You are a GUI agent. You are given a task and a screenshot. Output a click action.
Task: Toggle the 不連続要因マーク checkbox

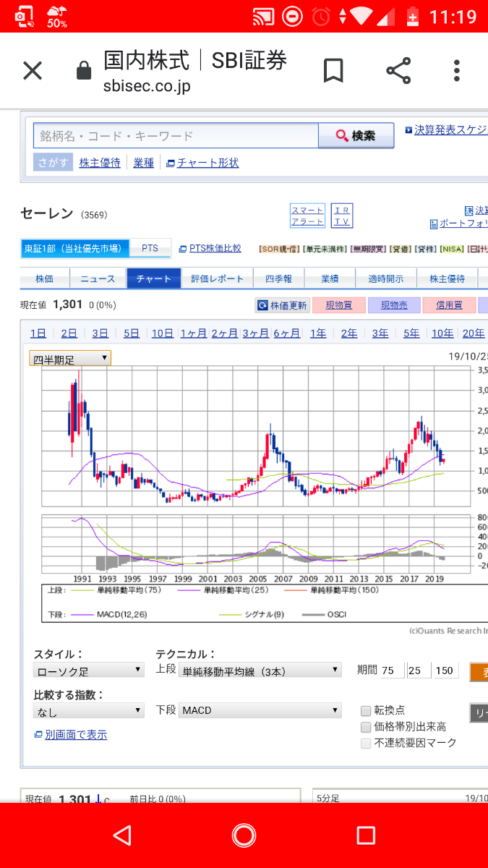click(x=367, y=743)
